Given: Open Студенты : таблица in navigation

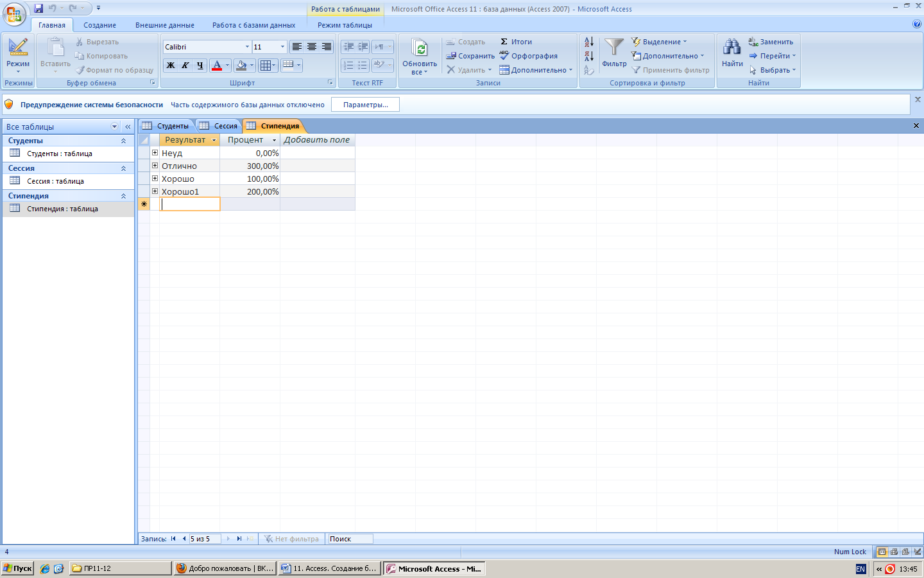Looking at the screenshot, I should tap(69, 153).
